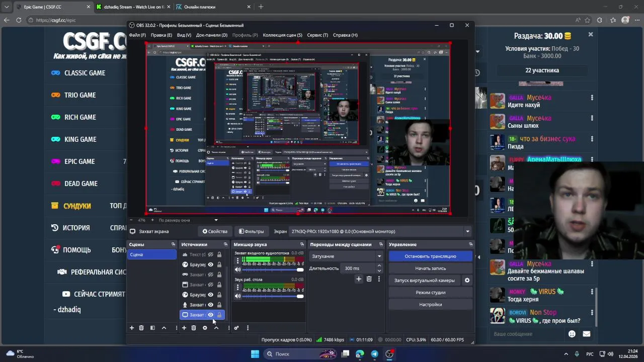This screenshot has width=644, height=362.
Task: Add a new source in Источники panel
Action: pyautogui.click(x=184, y=328)
